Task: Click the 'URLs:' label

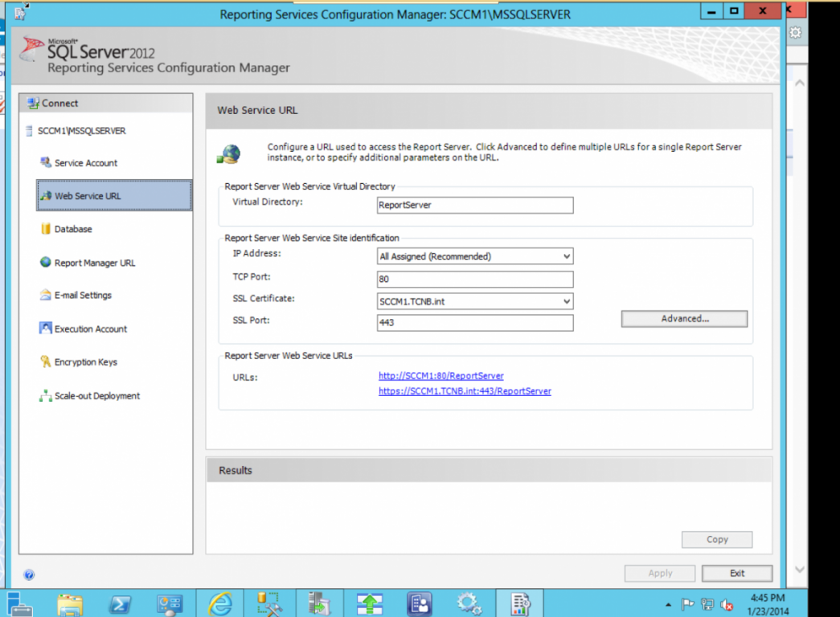Action: [245, 378]
